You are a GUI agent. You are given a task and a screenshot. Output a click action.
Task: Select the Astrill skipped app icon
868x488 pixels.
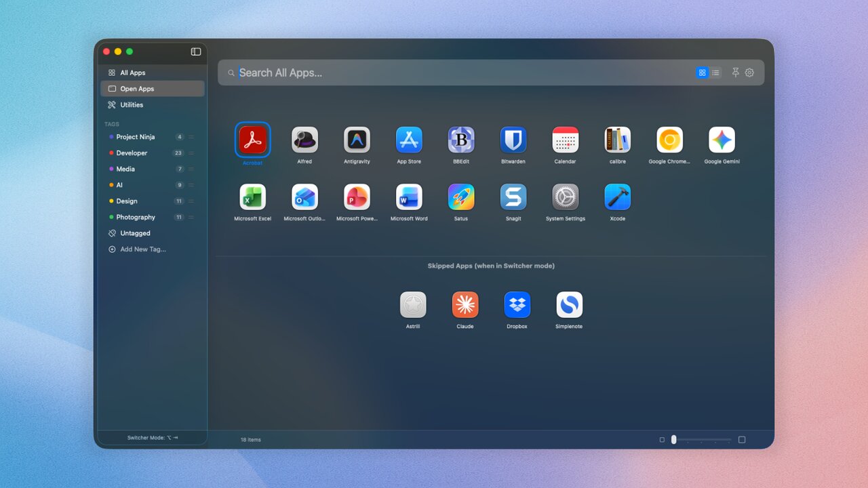click(x=413, y=304)
